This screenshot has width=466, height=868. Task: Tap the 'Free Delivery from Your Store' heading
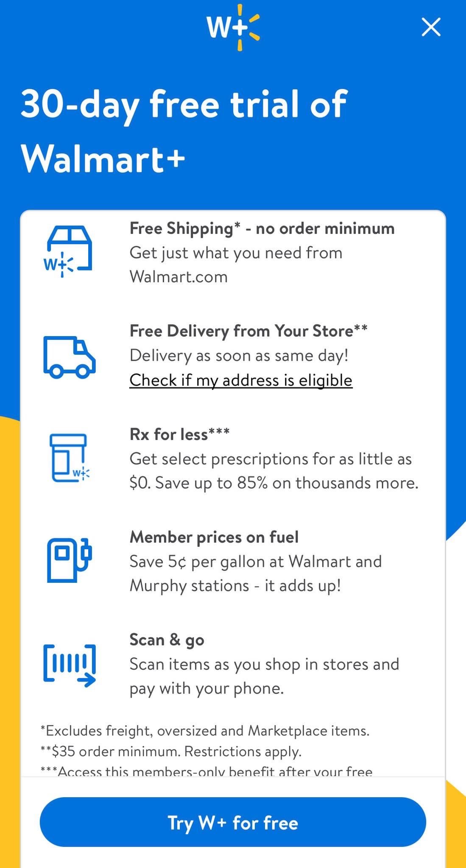248,331
